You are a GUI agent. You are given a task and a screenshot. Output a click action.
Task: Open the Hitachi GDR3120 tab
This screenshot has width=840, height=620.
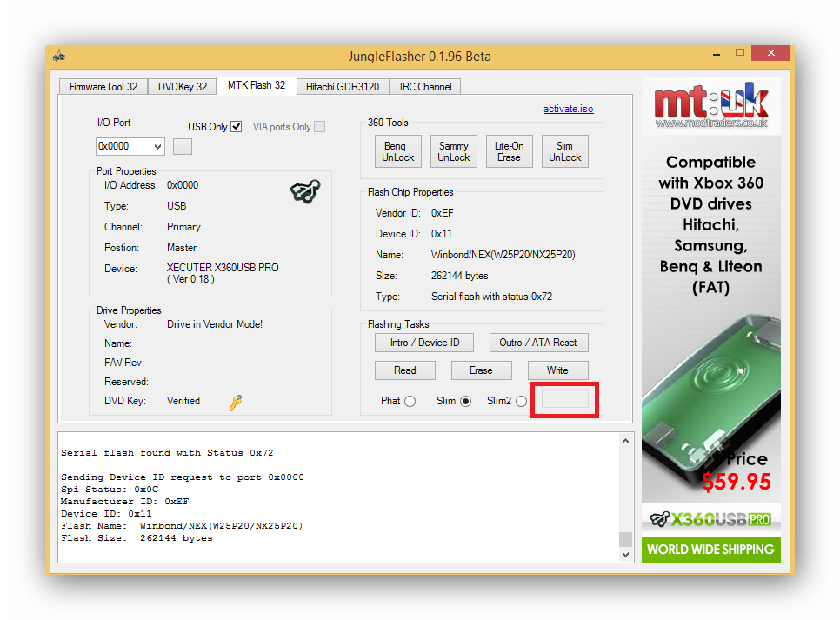[x=343, y=87]
